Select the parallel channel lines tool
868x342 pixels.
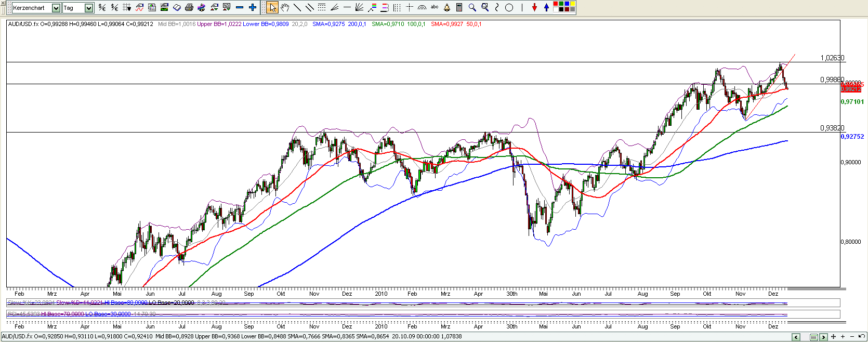[x=310, y=7]
